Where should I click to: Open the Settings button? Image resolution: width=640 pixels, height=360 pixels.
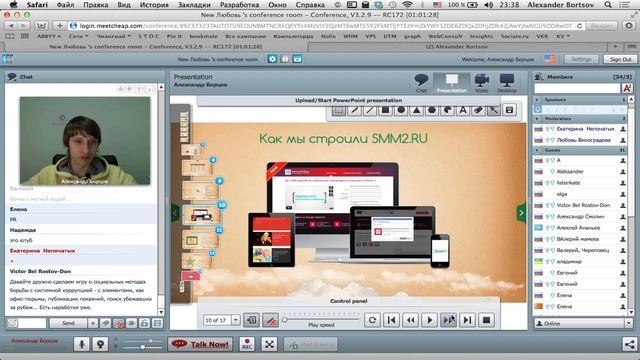click(581, 59)
